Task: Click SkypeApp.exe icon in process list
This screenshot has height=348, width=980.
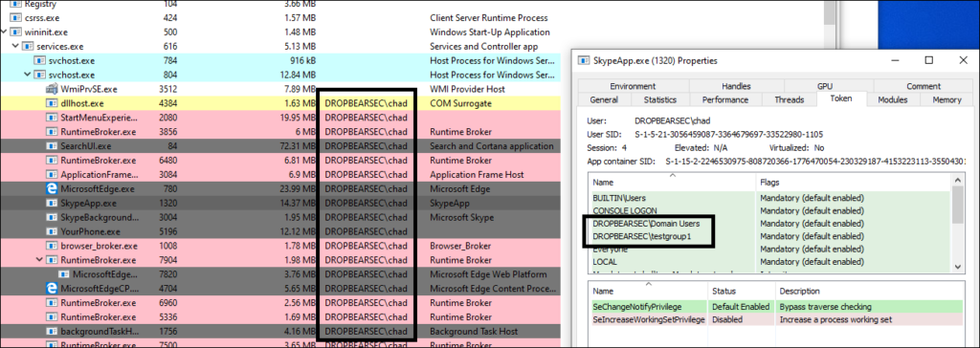Action: (x=52, y=203)
